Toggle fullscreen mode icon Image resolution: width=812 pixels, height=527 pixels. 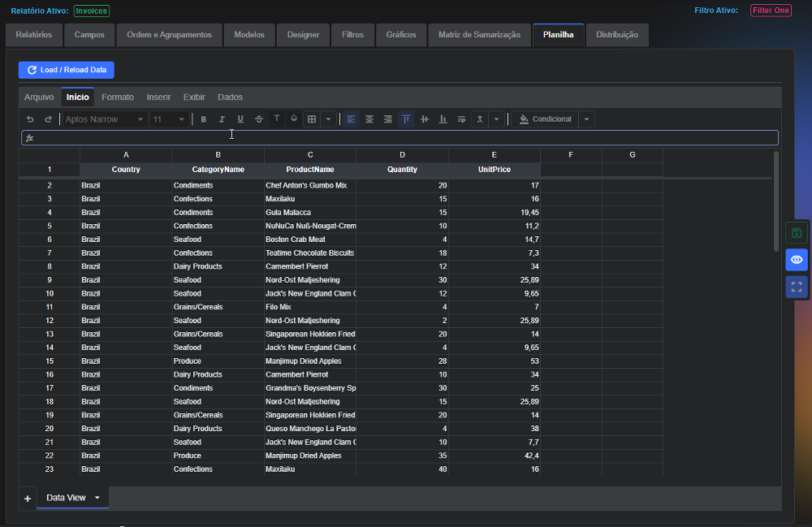coord(797,287)
